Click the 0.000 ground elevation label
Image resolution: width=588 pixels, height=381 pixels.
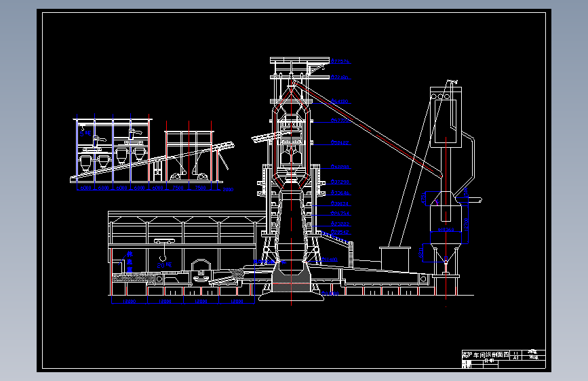(330, 294)
